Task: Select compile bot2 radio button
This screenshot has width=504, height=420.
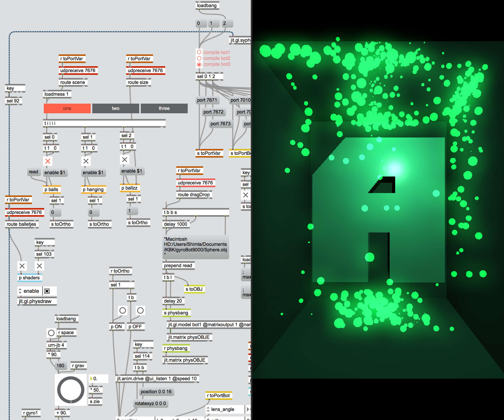Action: (199, 58)
